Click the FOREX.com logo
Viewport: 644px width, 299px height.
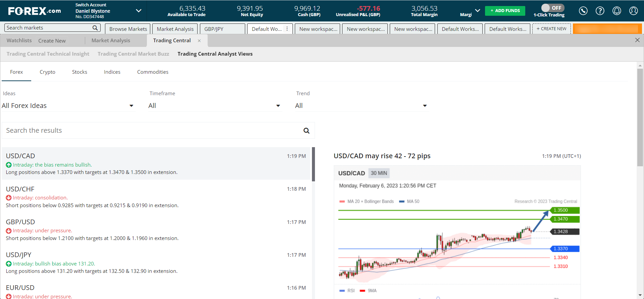point(35,11)
